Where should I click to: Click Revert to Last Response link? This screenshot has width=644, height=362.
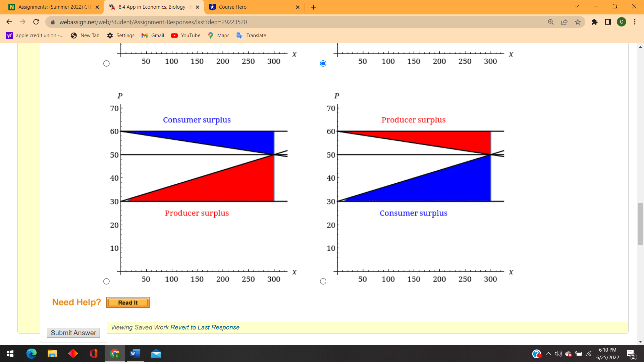click(205, 327)
